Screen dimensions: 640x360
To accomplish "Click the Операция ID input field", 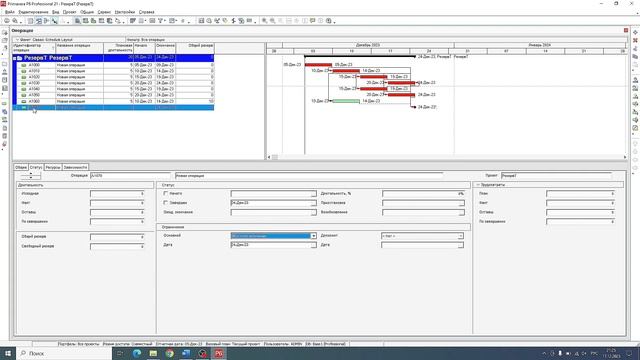I will point(130,176).
